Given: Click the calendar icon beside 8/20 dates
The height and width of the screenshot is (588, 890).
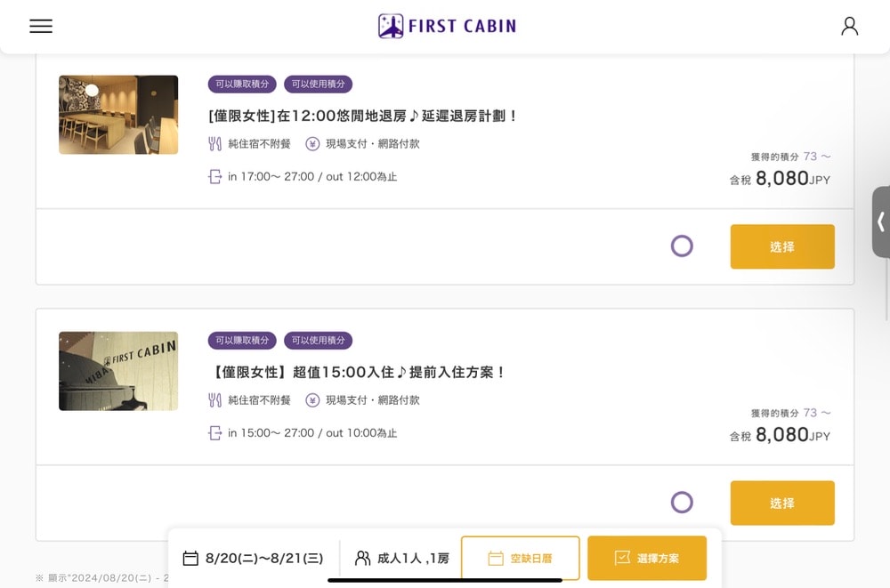Looking at the screenshot, I should click(190, 559).
